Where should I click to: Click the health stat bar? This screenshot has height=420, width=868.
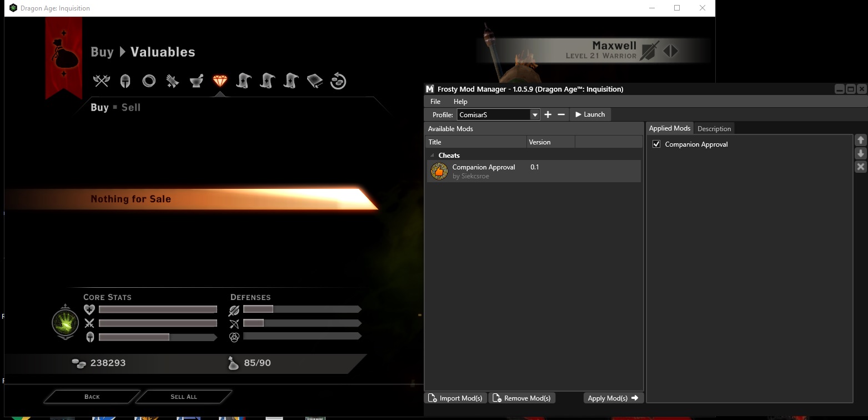(x=158, y=309)
